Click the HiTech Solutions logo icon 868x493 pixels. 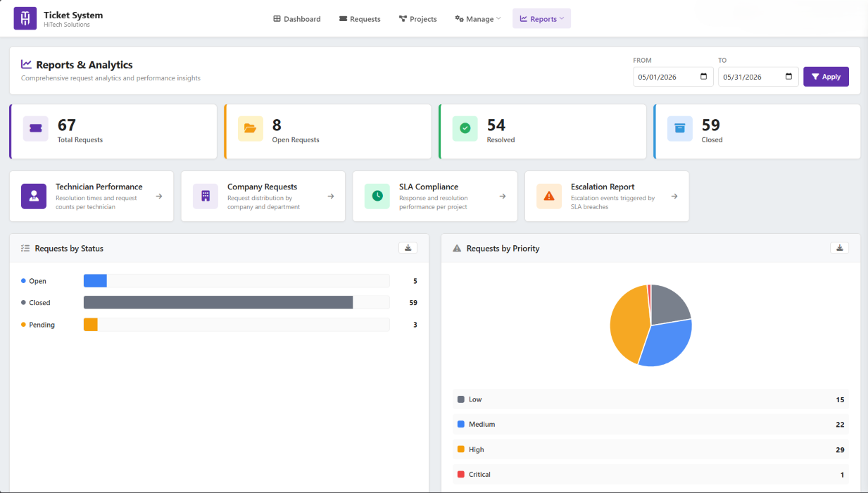pos(25,18)
